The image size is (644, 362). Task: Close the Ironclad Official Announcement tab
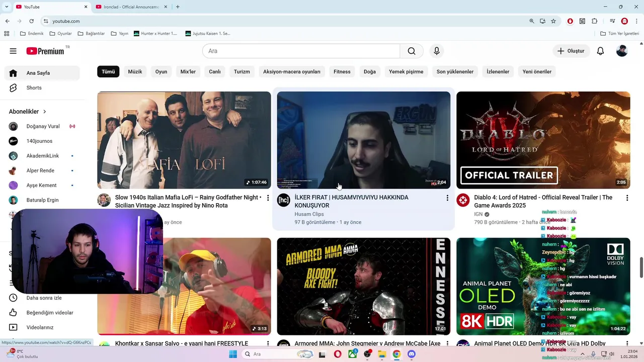[x=166, y=7]
